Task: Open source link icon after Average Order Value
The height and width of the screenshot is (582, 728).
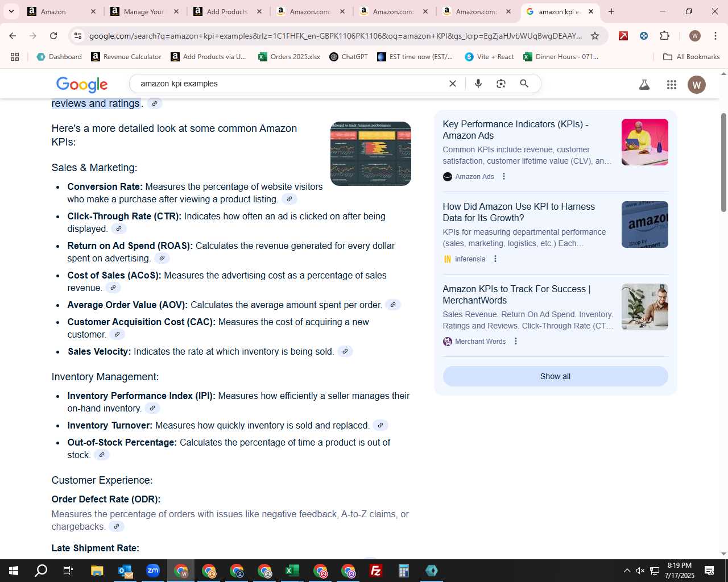Action: click(x=393, y=305)
